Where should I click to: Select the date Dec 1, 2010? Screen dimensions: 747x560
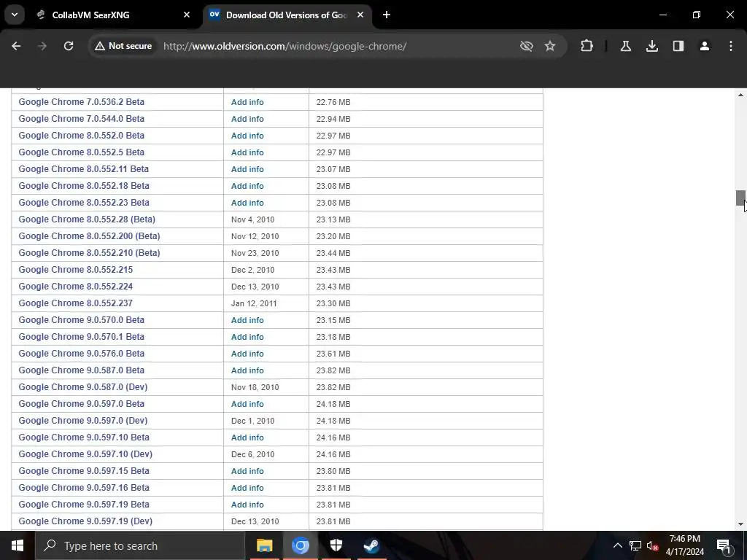252,421
